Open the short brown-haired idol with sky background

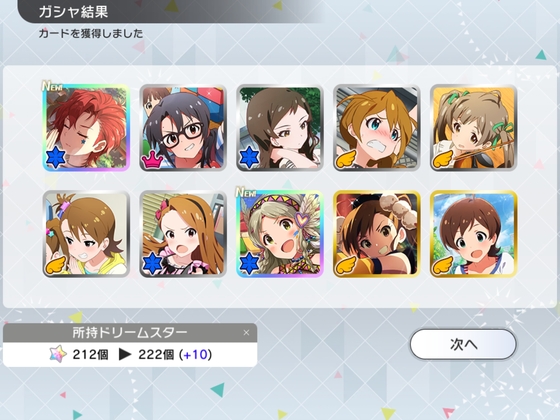[474, 234]
